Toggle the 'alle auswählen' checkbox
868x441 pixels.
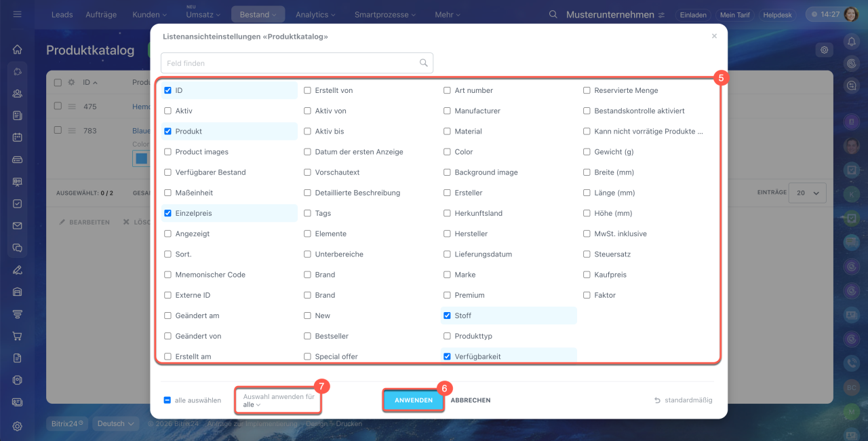point(167,400)
